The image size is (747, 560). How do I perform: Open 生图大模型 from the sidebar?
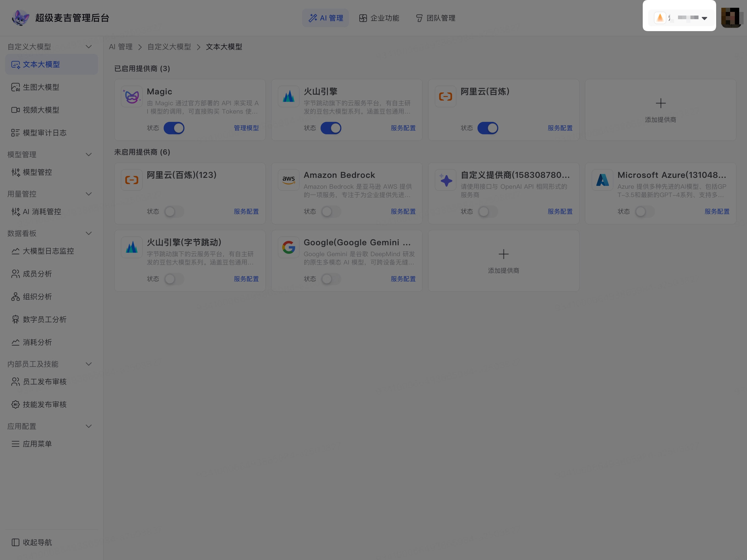pyautogui.click(x=52, y=87)
